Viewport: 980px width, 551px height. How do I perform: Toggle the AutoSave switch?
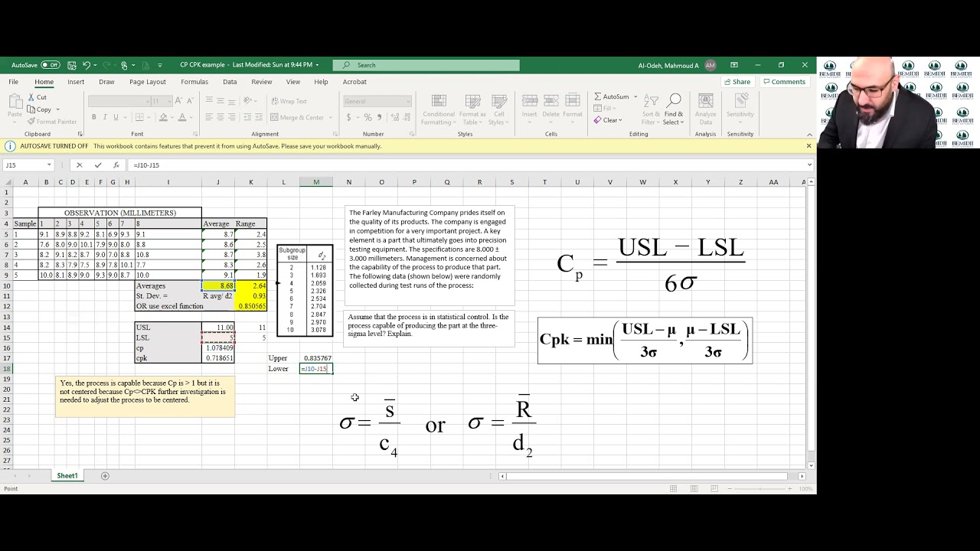(51, 65)
